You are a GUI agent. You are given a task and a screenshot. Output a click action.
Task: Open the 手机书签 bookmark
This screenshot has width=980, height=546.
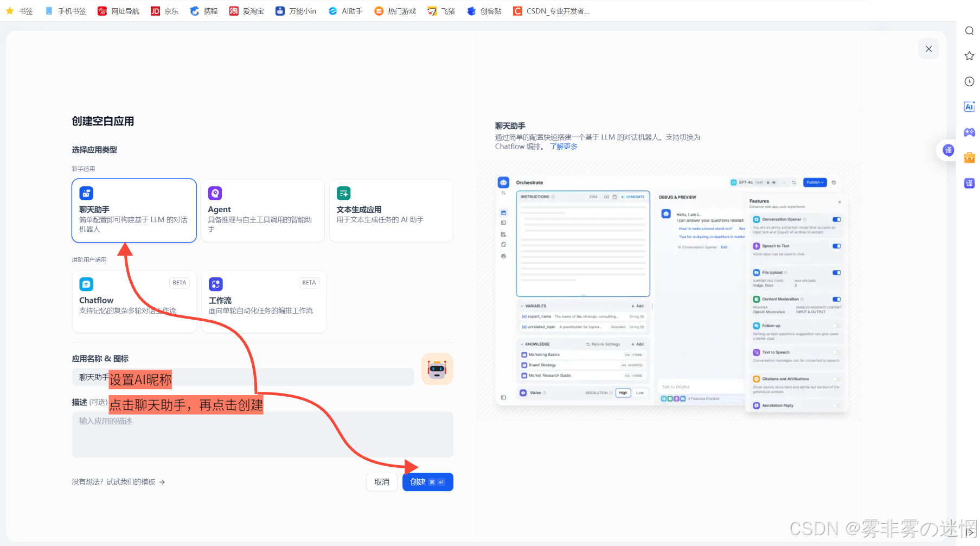pyautogui.click(x=66, y=11)
